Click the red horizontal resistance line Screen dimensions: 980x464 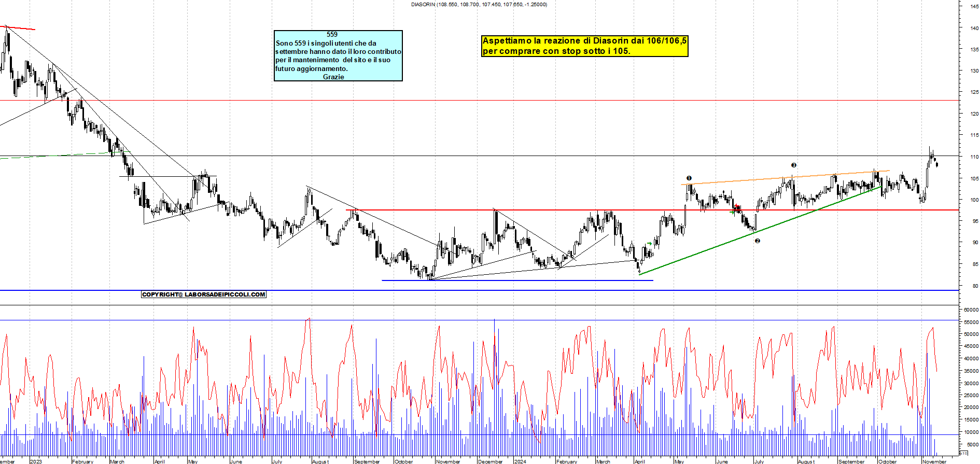point(652,210)
